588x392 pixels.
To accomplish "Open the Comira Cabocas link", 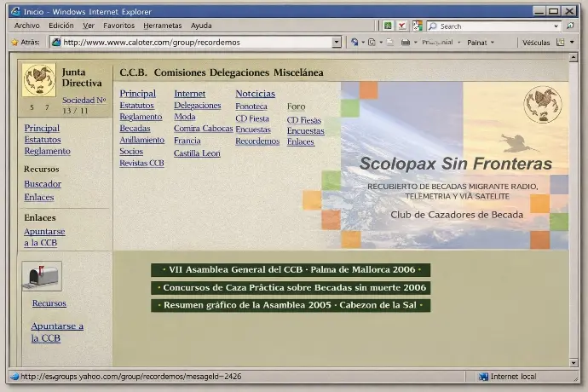I will [204, 129].
